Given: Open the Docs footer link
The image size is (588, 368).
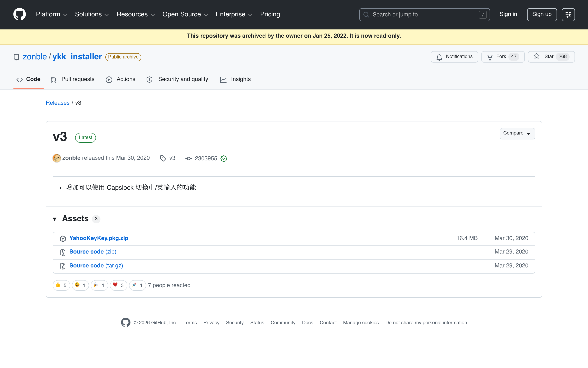Looking at the screenshot, I should point(307,323).
